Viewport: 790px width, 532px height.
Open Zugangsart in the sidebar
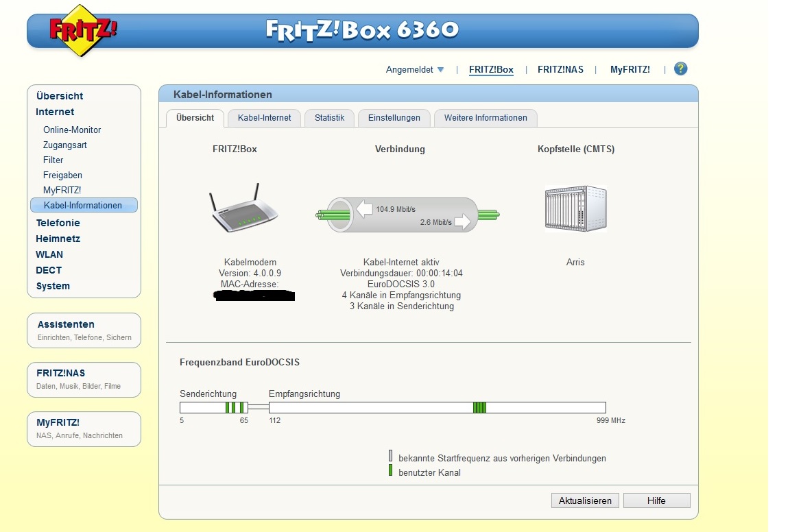point(65,145)
